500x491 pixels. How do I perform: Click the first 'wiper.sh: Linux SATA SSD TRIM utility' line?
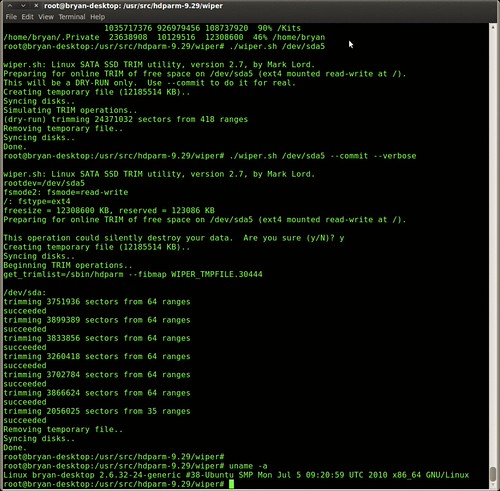[159, 65]
